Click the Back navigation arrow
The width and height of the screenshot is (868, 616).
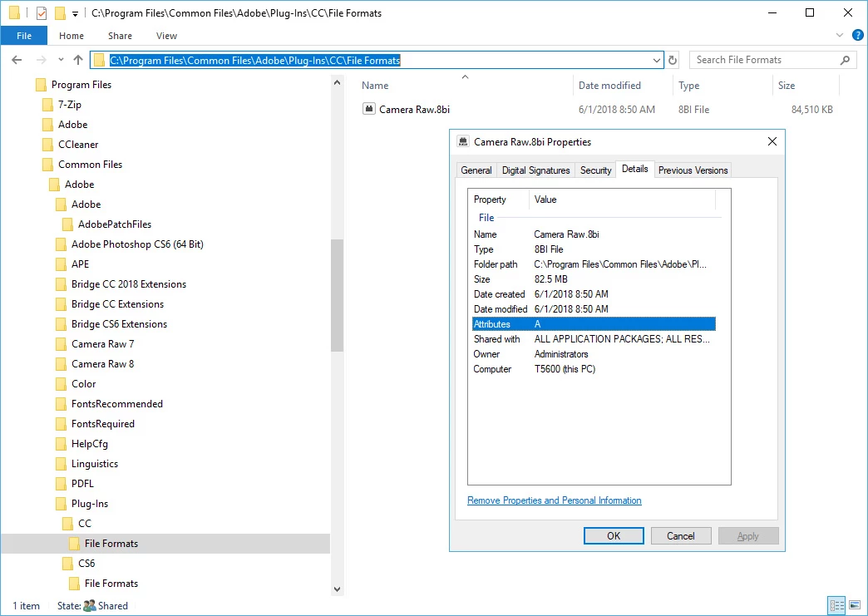(x=17, y=60)
